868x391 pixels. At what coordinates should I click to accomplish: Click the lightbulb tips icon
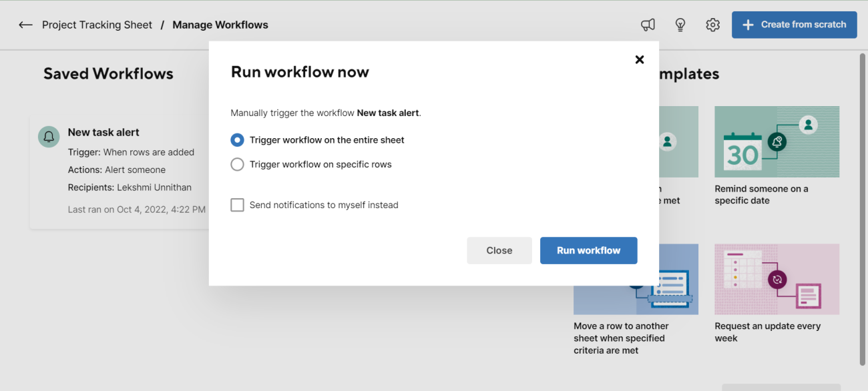pos(680,25)
